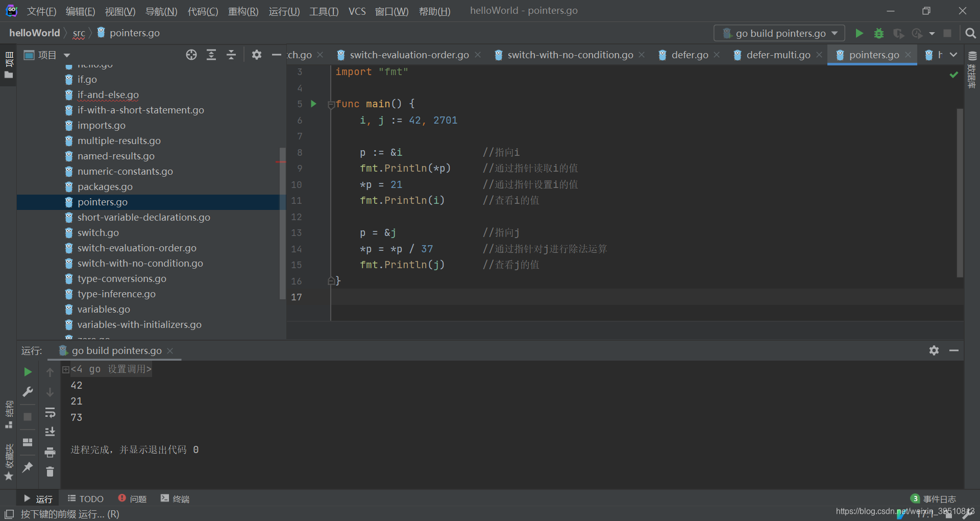Open Search Everywhere magnifier
The width and height of the screenshot is (980, 521).
pos(970,33)
